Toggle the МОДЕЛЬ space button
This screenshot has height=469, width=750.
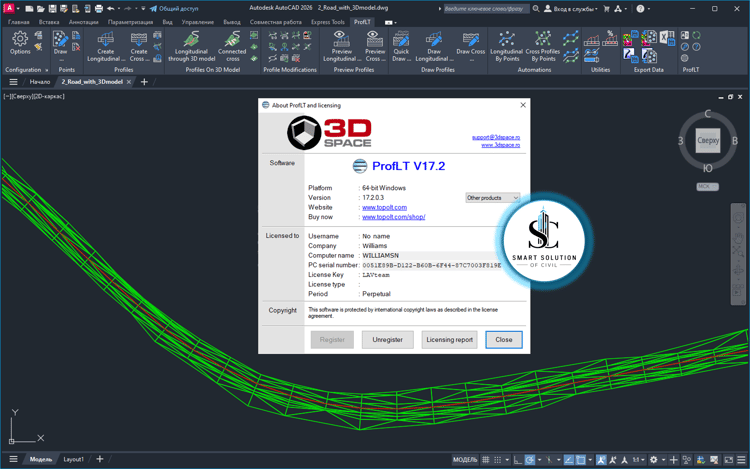(x=465, y=459)
